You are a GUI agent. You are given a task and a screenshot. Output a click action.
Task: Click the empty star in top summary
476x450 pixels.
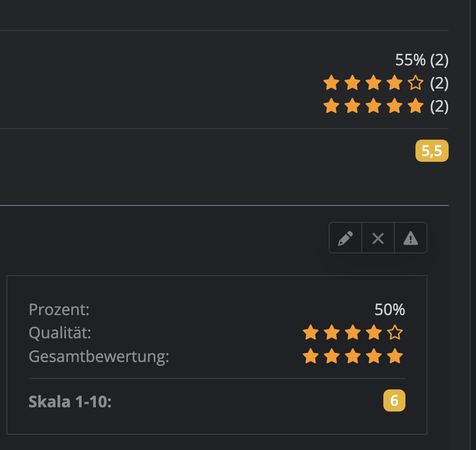(415, 83)
